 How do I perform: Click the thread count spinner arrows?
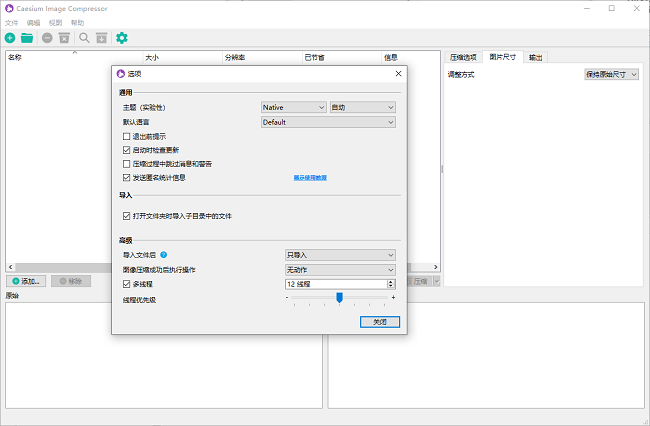391,284
